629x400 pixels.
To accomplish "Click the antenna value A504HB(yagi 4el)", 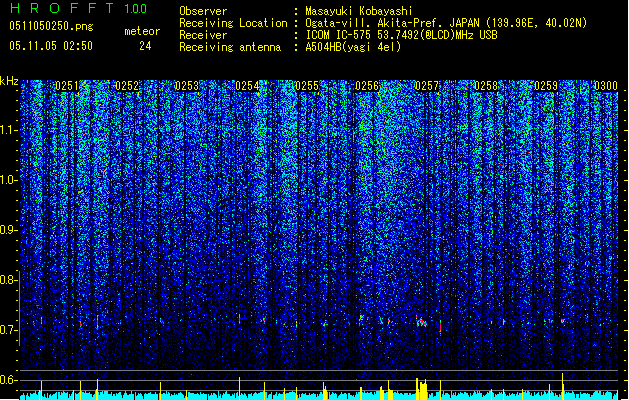I will pyautogui.click(x=353, y=47).
